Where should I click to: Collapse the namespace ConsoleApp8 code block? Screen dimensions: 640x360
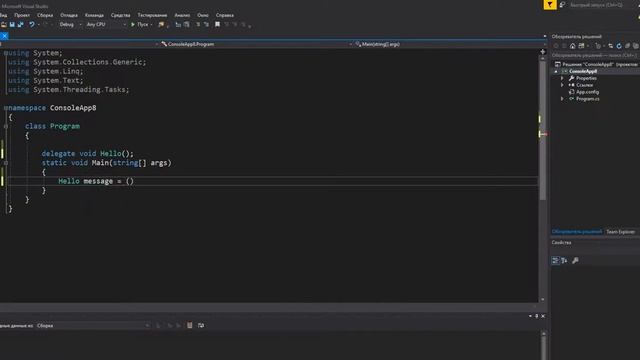click(5, 108)
